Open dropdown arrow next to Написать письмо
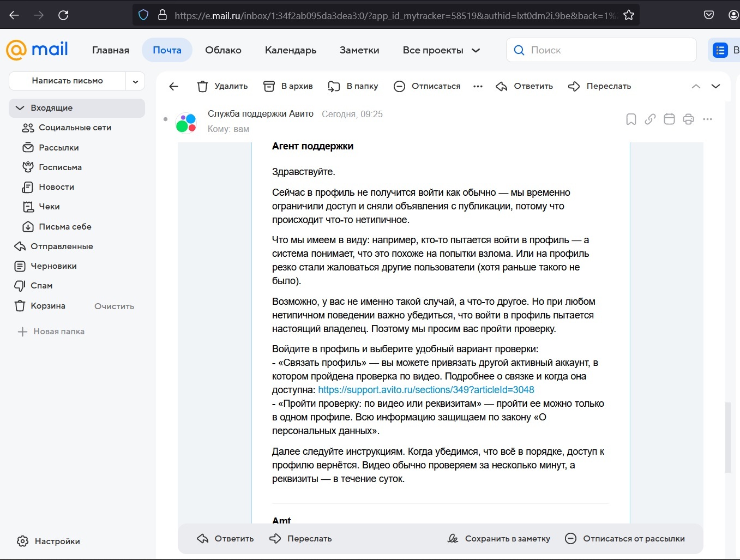This screenshot has height=560, width=740. [x=135, y=81]
